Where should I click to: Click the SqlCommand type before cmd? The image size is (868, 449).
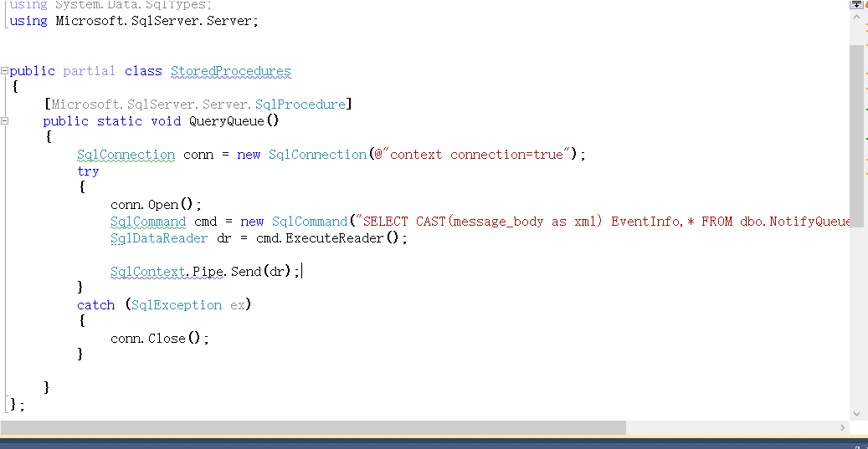pyautogui.click(x=148, y=222)
